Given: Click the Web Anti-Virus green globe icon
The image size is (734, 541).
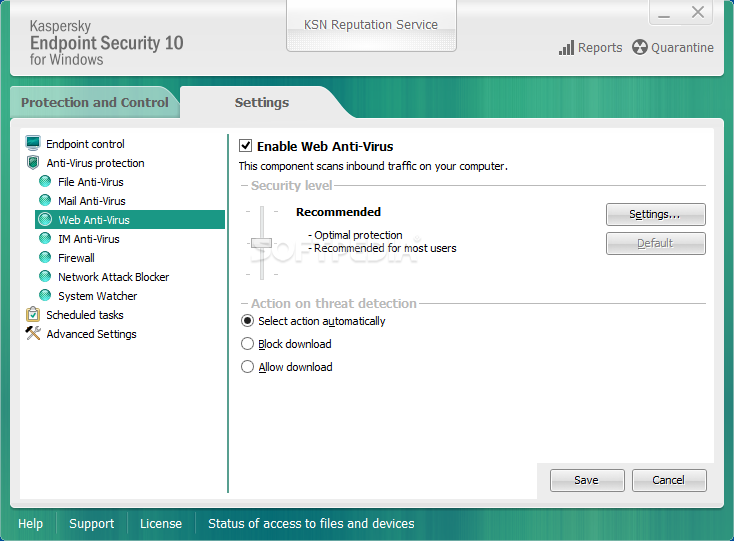Looking at the screenshot, I should [45, 219].
